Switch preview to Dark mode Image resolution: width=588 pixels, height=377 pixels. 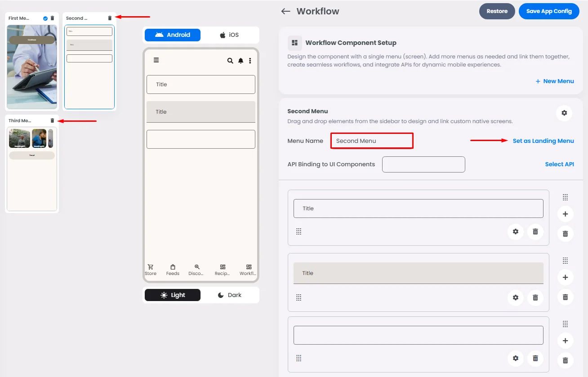tap(229, 295)
